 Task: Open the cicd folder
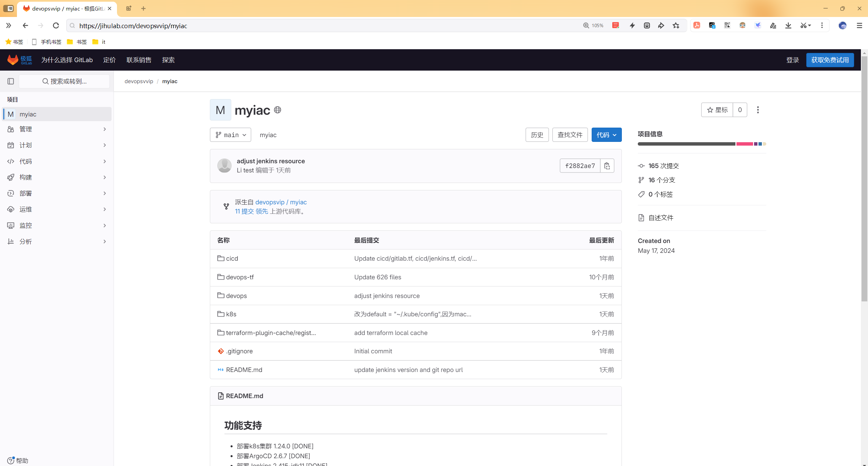coord(232,258)
